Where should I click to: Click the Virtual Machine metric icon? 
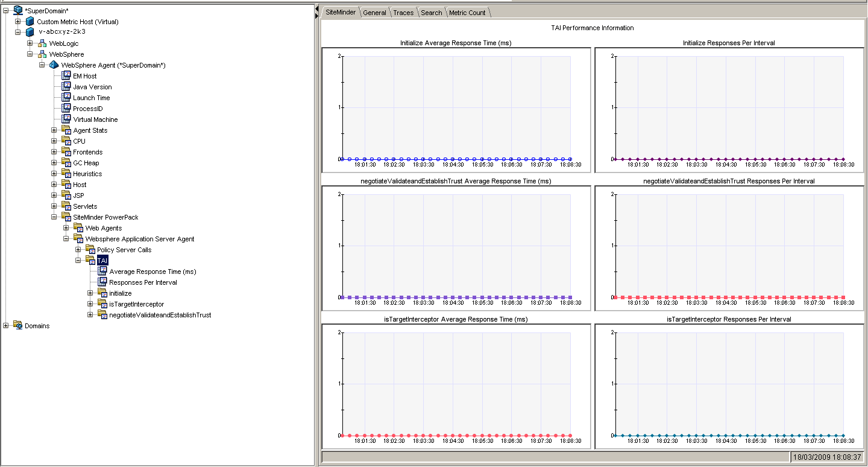66,119
